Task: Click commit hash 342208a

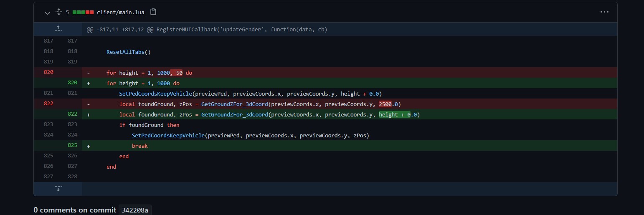Action: point(134,210)
